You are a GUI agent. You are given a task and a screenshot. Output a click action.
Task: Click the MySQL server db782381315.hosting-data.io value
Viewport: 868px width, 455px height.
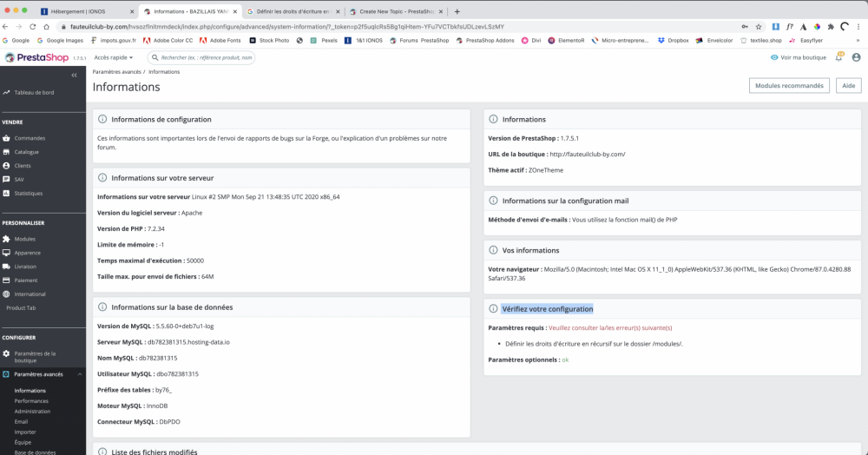[188, 342]
